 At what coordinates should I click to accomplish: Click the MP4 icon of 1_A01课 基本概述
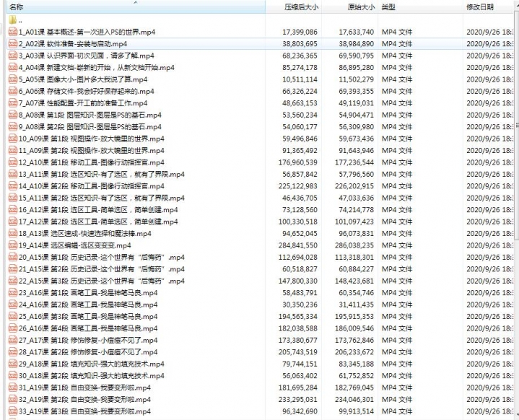[13, 32]
